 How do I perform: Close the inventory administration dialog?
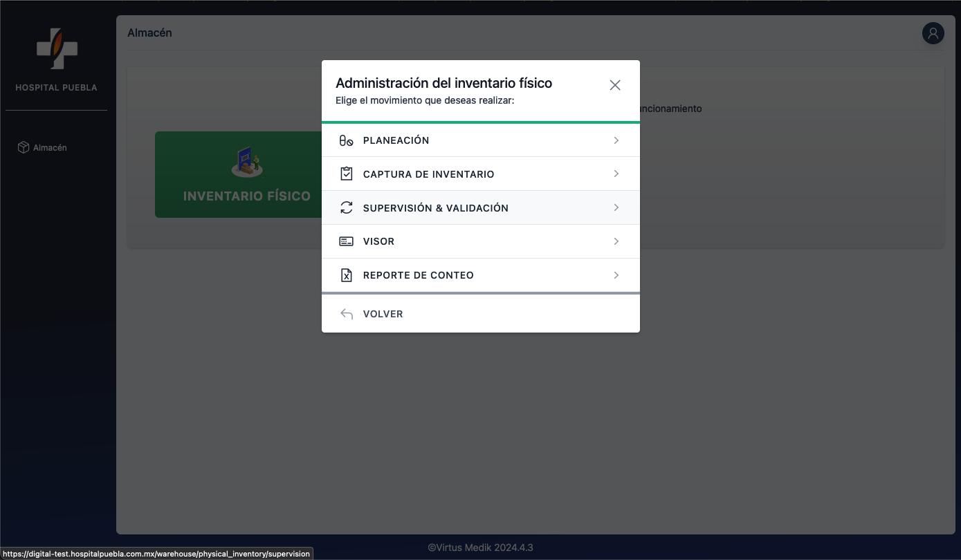[614, 85]
